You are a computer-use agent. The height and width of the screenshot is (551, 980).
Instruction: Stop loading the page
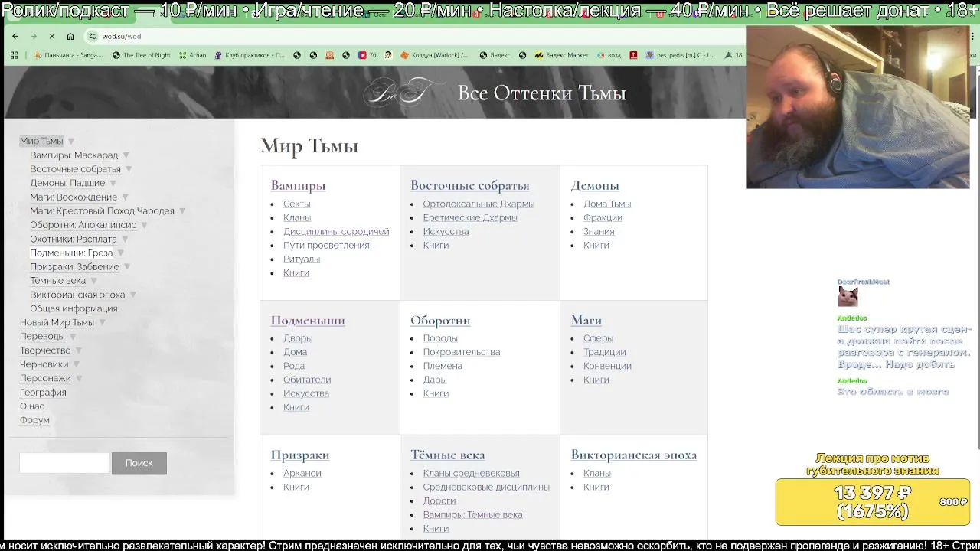coord(51,36)
